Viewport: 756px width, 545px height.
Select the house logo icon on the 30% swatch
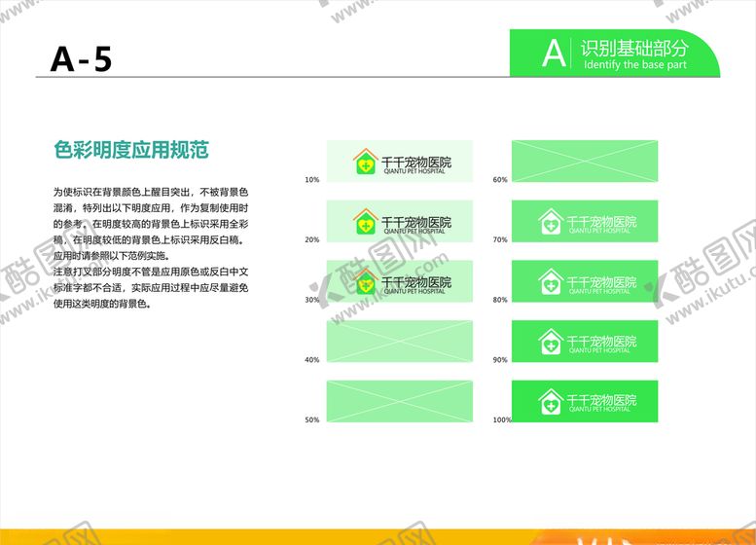click(x=365, y=282)
